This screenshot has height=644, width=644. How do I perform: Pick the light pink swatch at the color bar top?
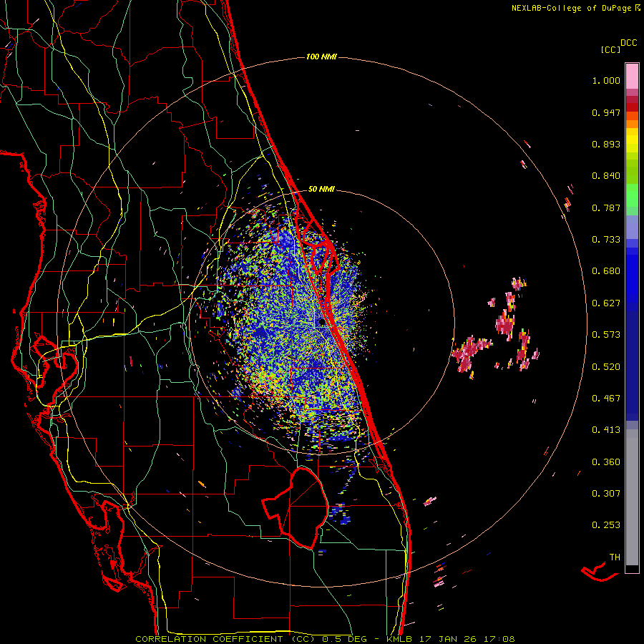632,76
